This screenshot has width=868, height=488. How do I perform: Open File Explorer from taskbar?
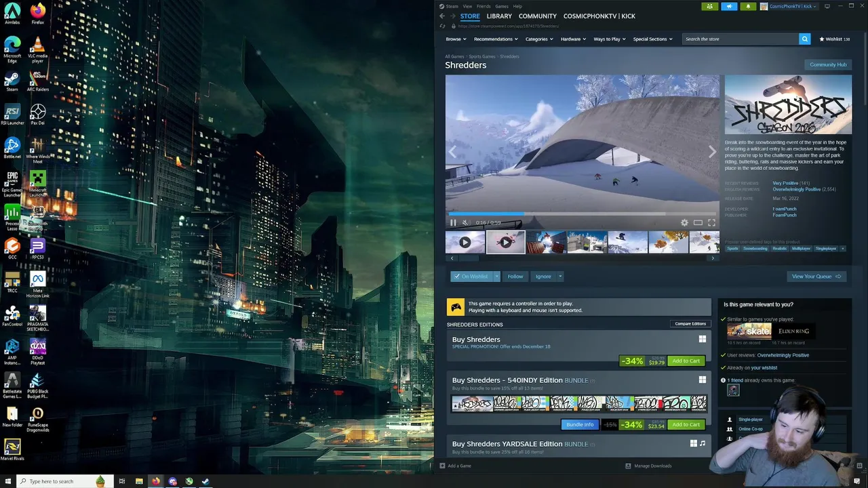pyautogui.click(x=139, y=481)
